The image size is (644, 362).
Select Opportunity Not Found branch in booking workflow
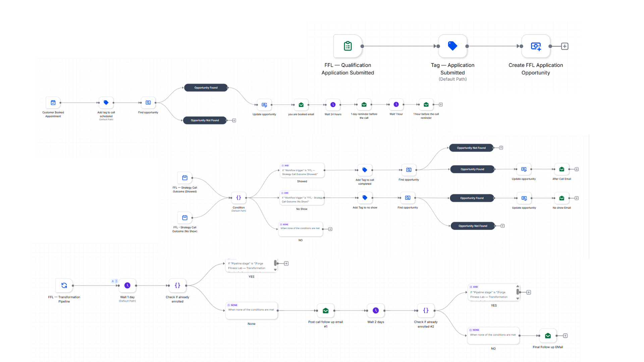[205, 120]
